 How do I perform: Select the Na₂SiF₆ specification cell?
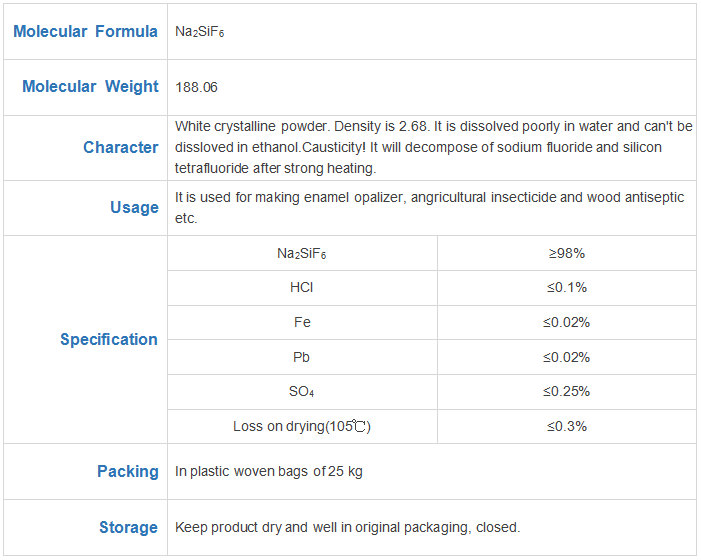tap(302, 253)
